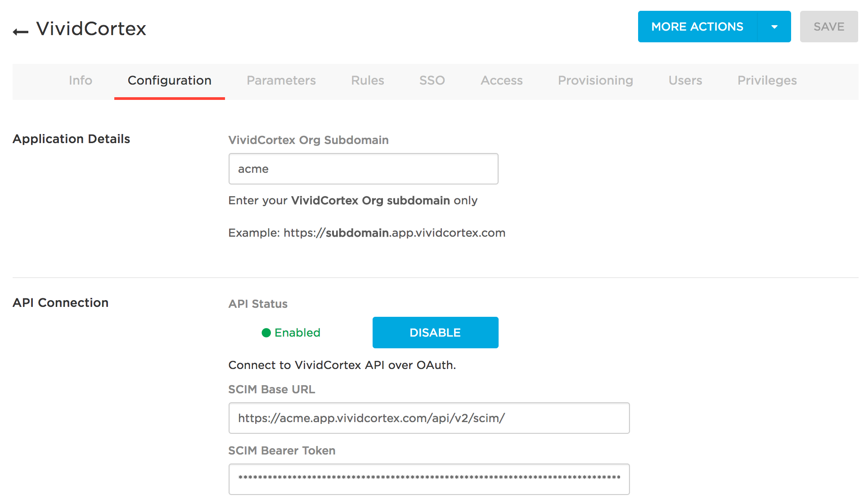
Task: Click the 'Enter your VividCortex Org subdomain only' hint
Action: point(353,200)
